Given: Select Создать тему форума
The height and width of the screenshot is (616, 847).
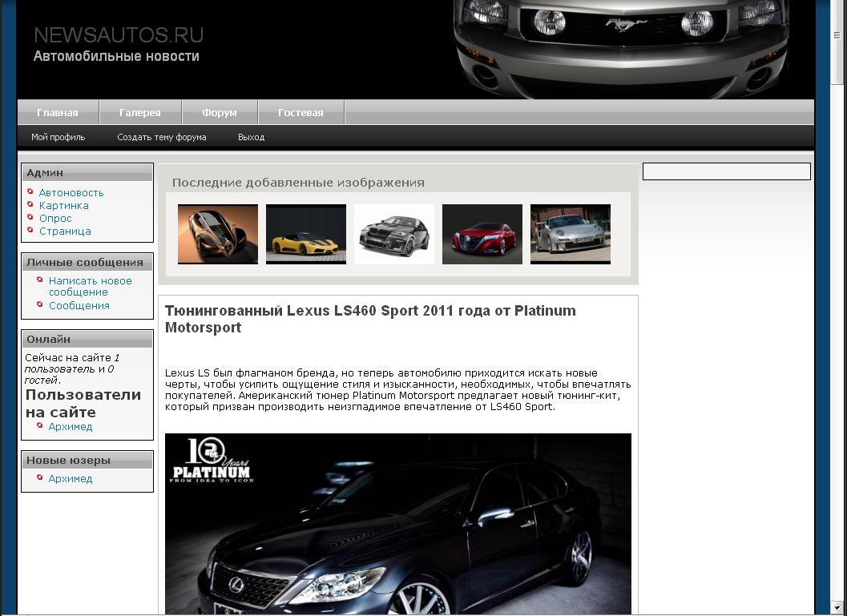Looking at the screenshot, I should click(x=162, y=137).
